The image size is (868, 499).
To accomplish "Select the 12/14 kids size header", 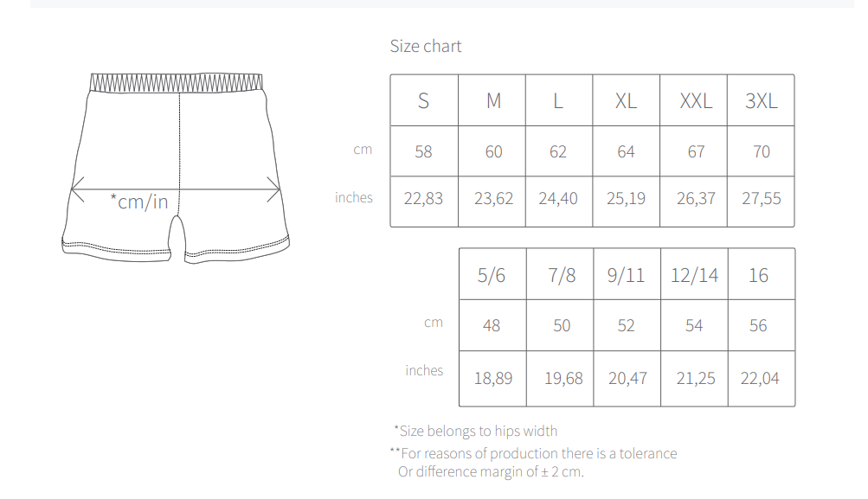I will [x=694, y=276].
